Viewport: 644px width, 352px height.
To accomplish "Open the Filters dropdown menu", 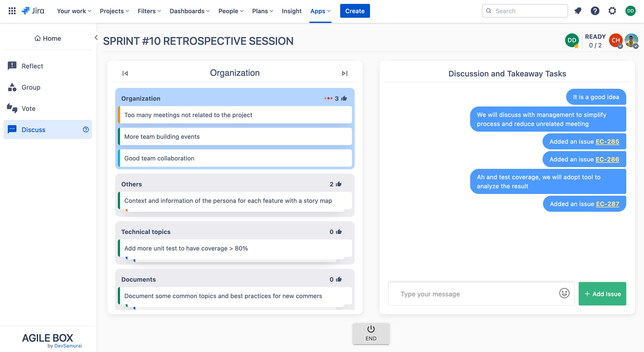I will pos(149,11).
